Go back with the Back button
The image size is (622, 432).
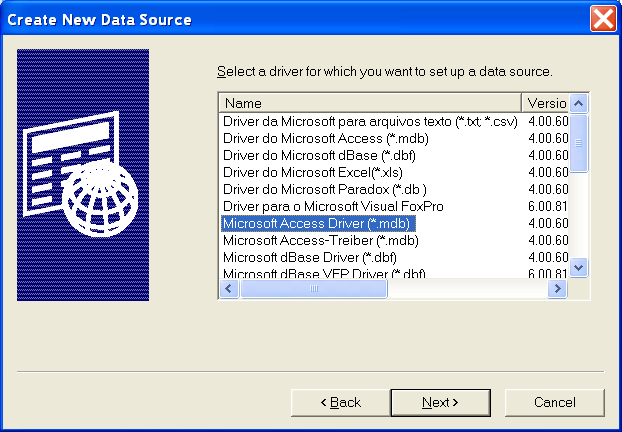[x=340, y=402]
